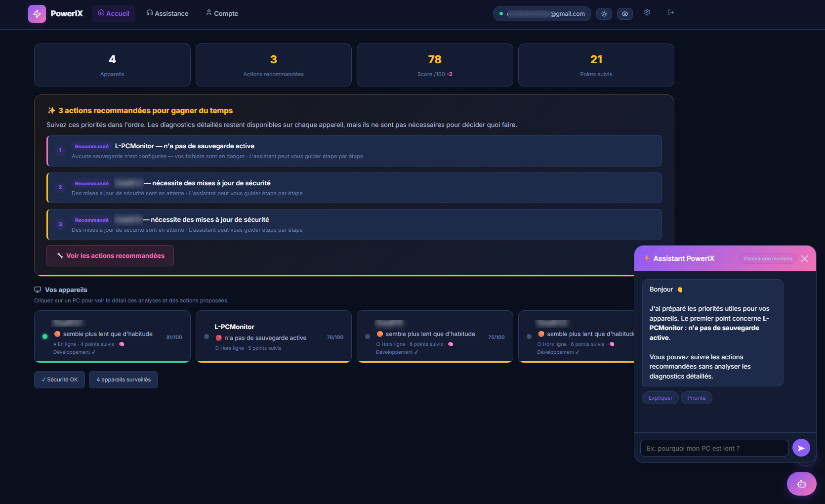
Task: Click the Assistant PowerIX lightning icon
Action: [647, 258]
